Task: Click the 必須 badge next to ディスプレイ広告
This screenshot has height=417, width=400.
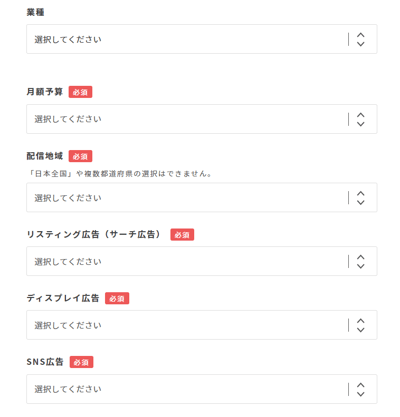Action: pyautogui.click(x=117, y=298)
